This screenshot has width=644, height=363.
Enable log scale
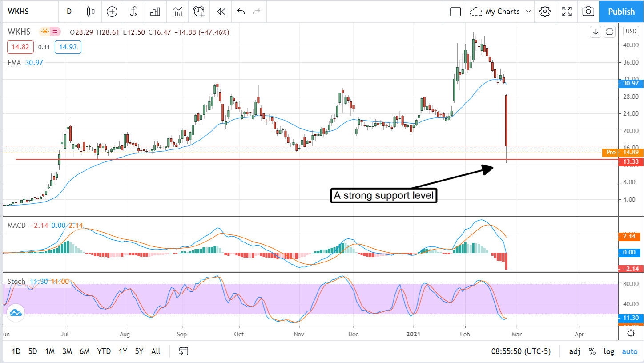pos(608,351)
